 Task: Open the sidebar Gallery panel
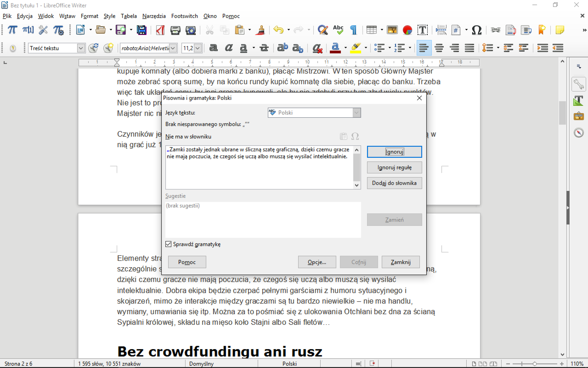pyautogui.click(x=579, y=117)
